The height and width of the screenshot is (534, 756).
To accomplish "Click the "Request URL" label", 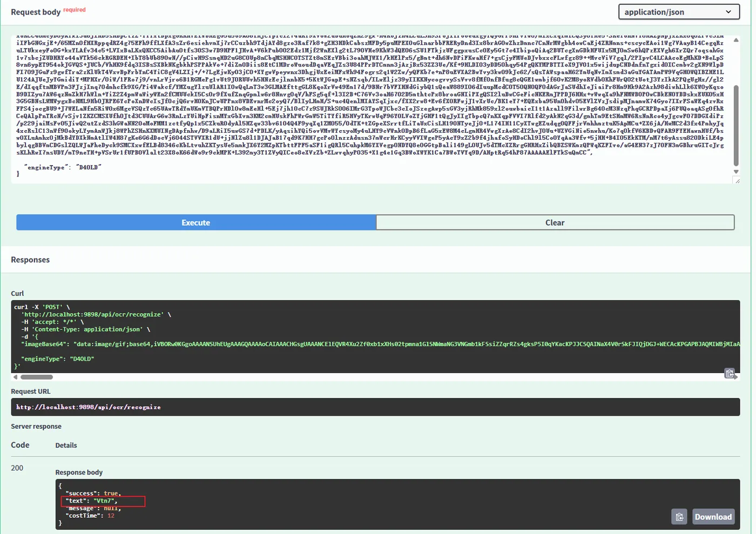I will coord(31,391).
